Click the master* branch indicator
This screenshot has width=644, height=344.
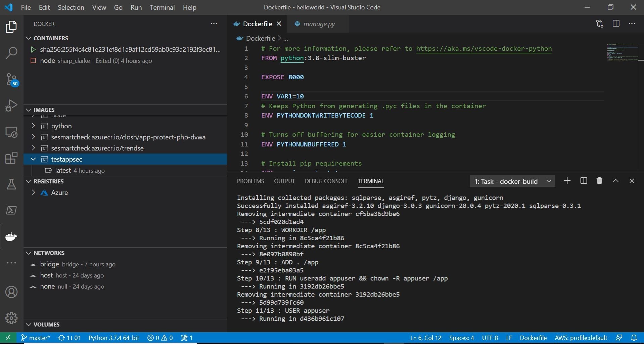click(x=35, y=338)
